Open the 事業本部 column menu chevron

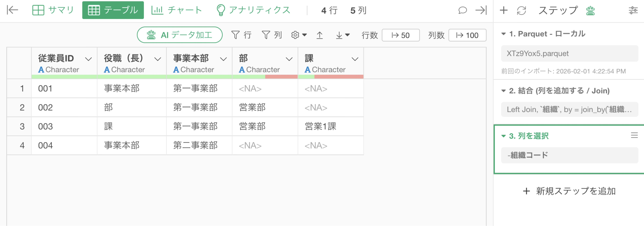point(223,59)
